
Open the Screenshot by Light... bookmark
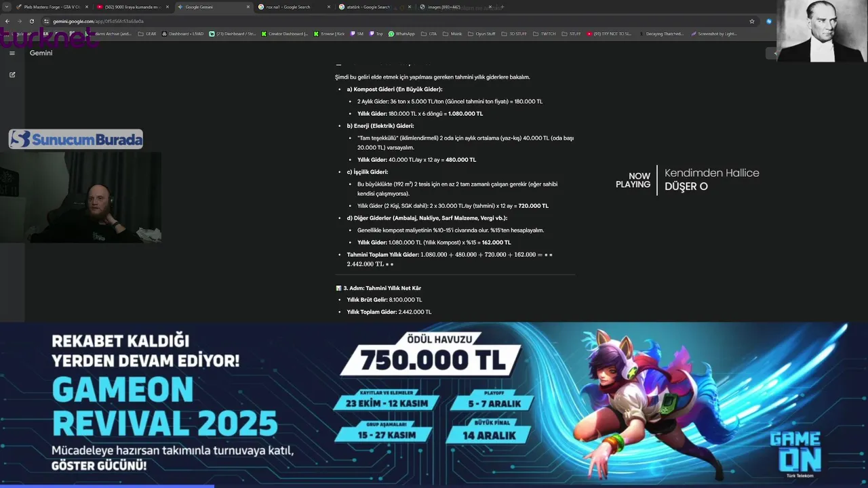tap(713, 33)
